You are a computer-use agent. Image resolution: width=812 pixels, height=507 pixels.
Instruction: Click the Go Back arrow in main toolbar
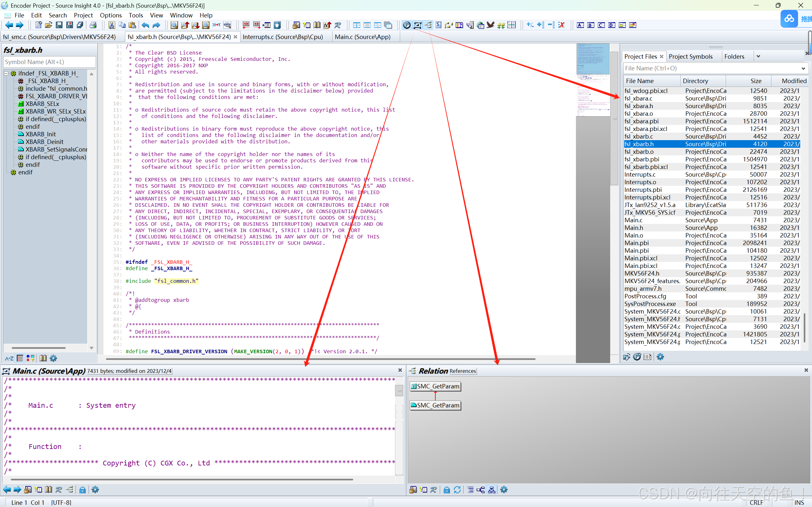9,25
